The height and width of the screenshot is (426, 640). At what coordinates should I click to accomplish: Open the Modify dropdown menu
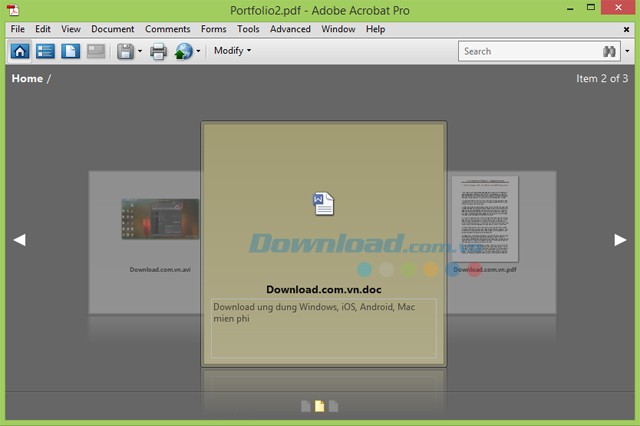click(x=232, y=51)
